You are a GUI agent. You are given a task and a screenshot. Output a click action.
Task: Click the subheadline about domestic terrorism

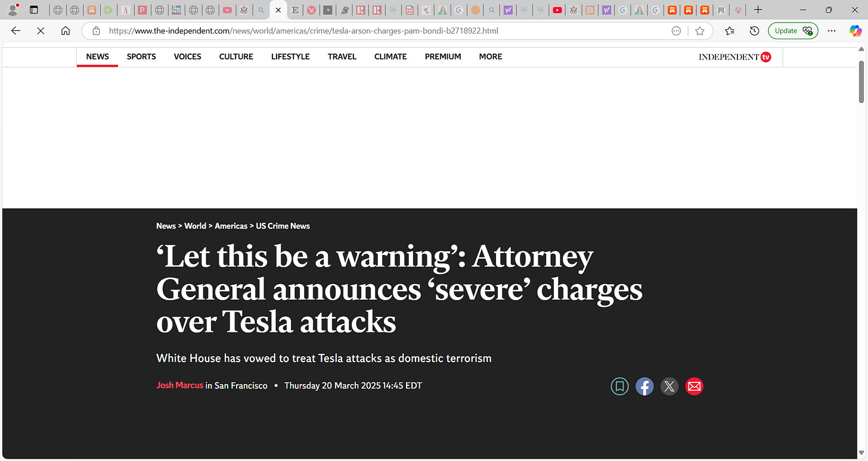click(324, 359)
